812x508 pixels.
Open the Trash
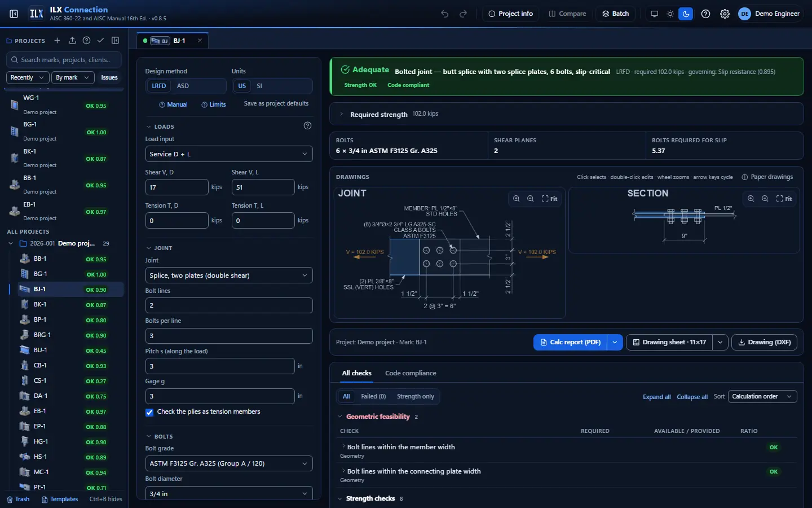(18, 499)
